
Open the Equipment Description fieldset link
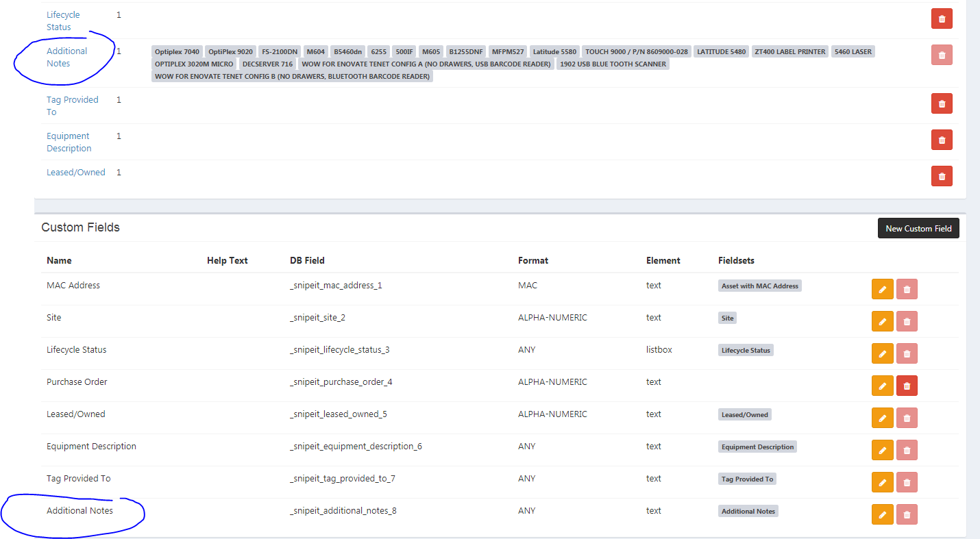point(69,142)
